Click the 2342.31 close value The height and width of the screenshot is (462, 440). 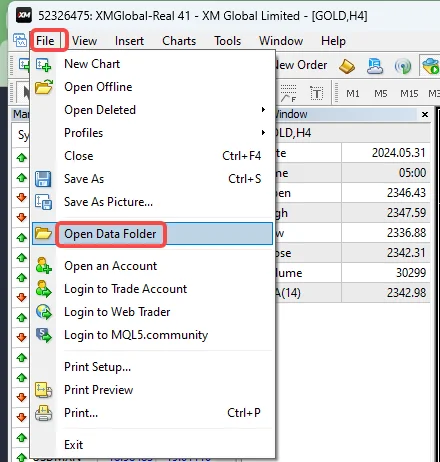tap(406, 253)
